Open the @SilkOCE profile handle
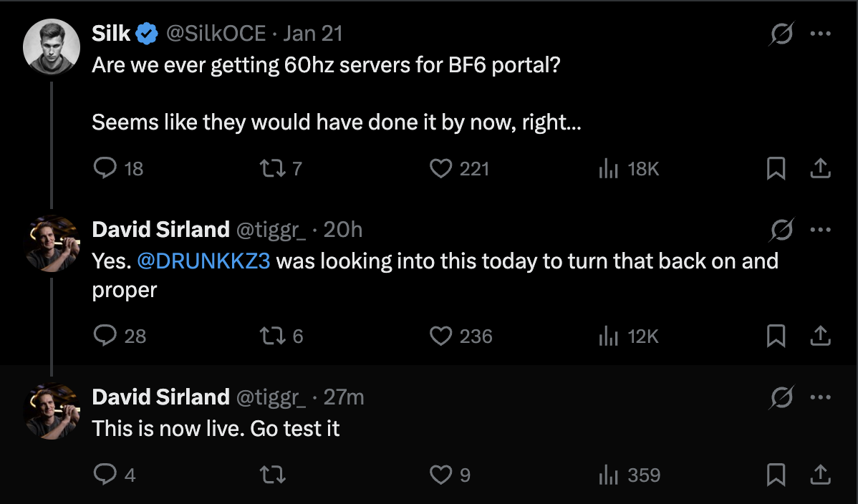Image resolution: width=858 pixels, height=504 pixels. (x=216, y=34)
